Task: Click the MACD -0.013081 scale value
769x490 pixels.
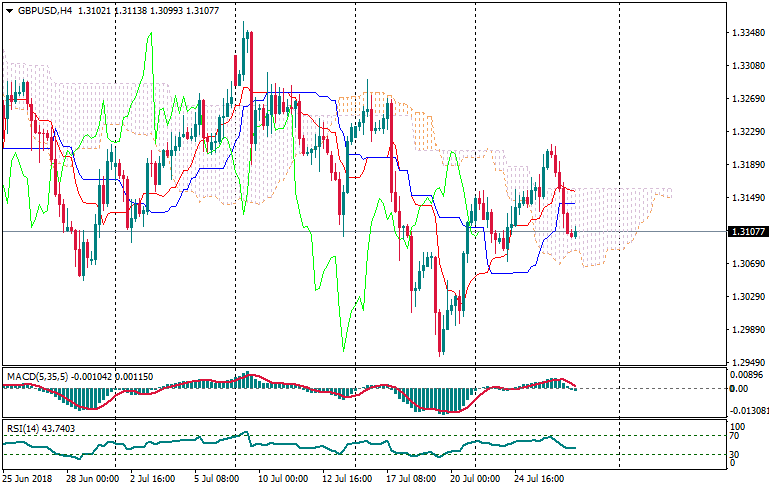Action: click(748, 410)
